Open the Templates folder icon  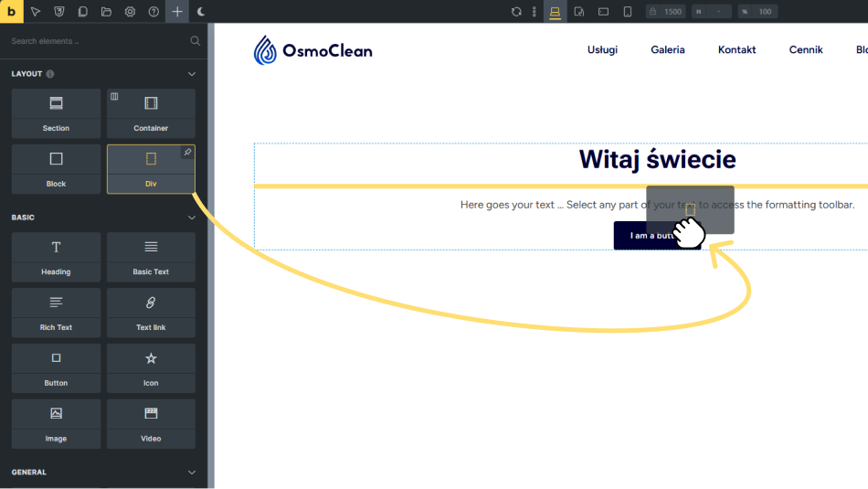coord(107,12)
